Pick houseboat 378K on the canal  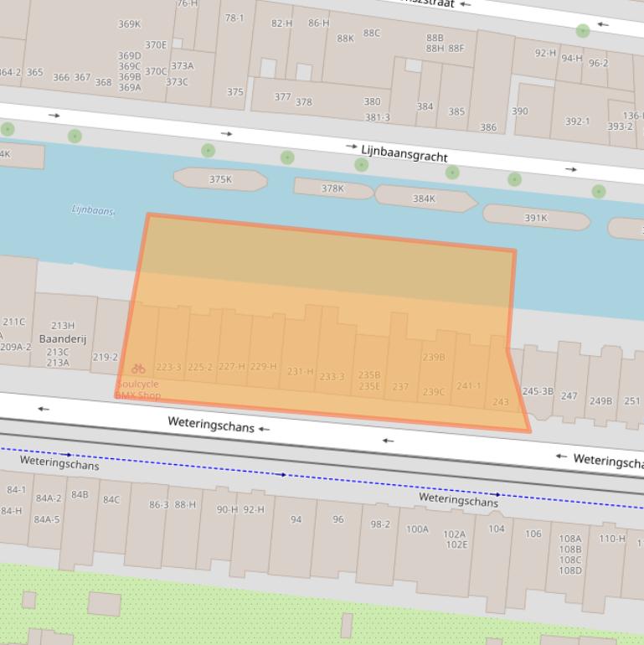coord(332,188)
